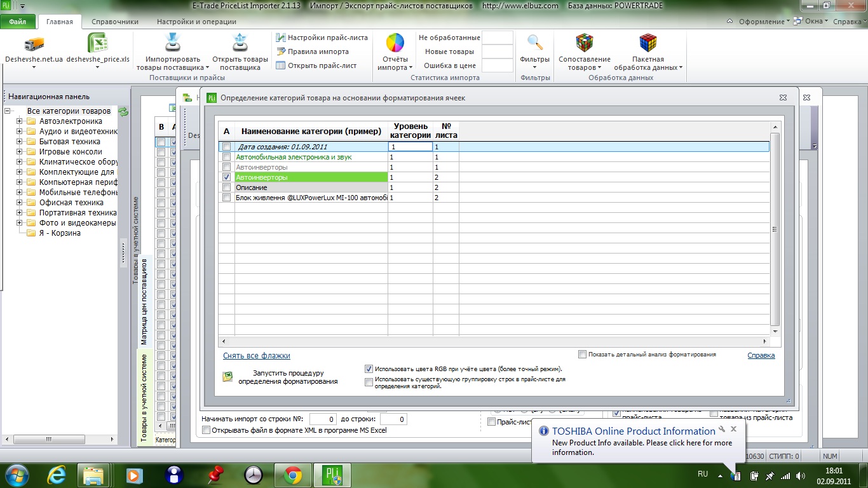Open Windows Explorer from the taskbar

pyautogui.click(x=95, y=475)
